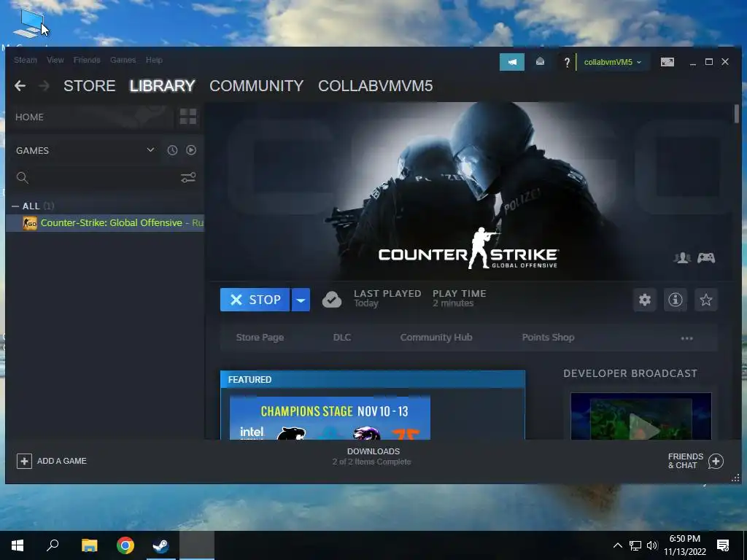
Task: Open the Points Shop link
Action: pos(548,337)
